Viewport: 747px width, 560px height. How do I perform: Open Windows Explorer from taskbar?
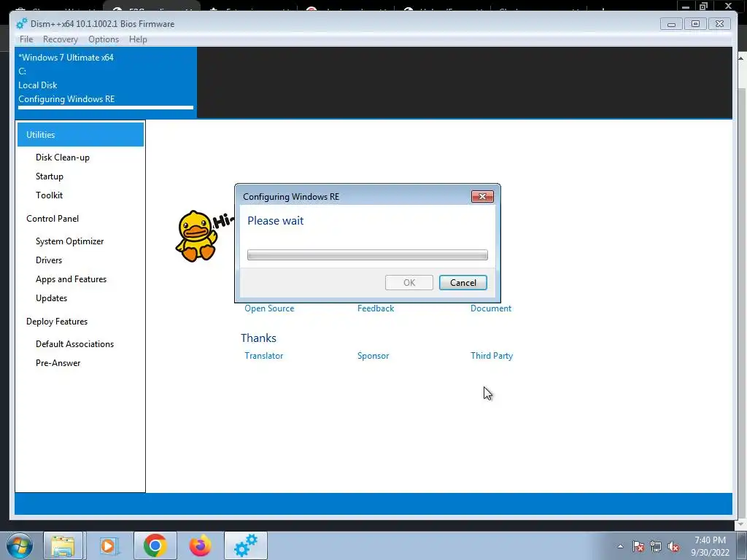tap(63, 545)
